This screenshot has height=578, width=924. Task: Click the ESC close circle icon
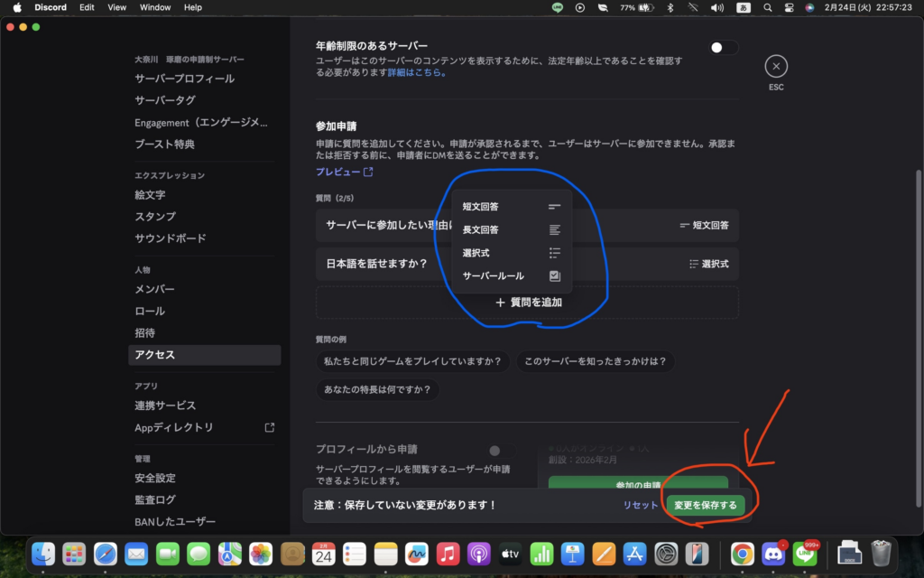[776, 66]
